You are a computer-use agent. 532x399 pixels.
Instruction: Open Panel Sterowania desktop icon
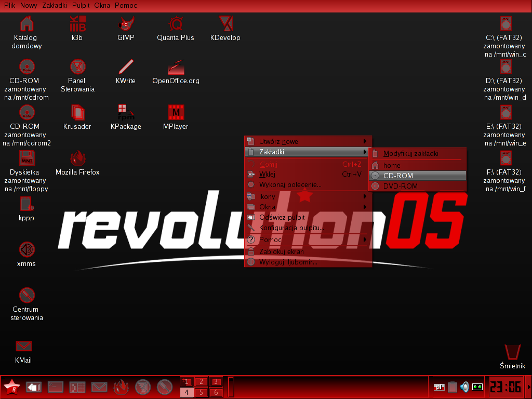point(78,67)
